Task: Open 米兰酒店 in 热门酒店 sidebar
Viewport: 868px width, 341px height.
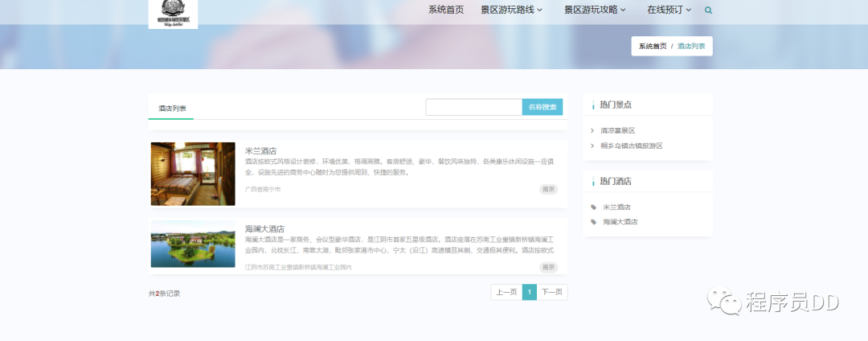Action: pyautogui.click(x=616, y=207)
